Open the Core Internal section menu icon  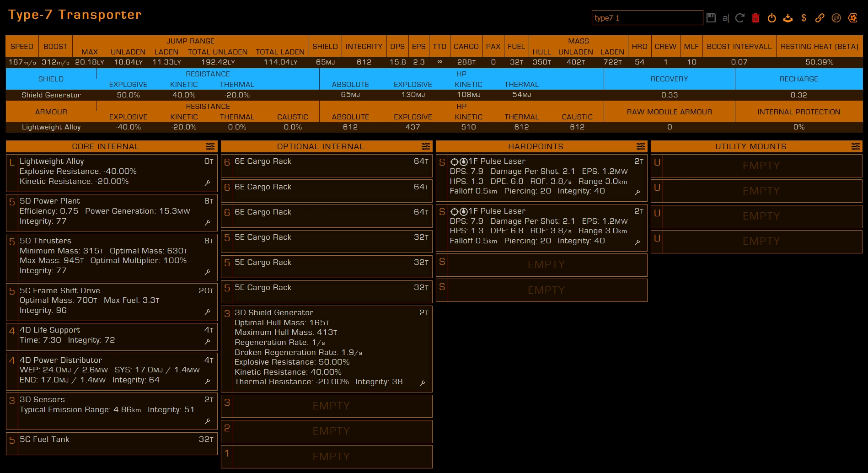(210, 146)
